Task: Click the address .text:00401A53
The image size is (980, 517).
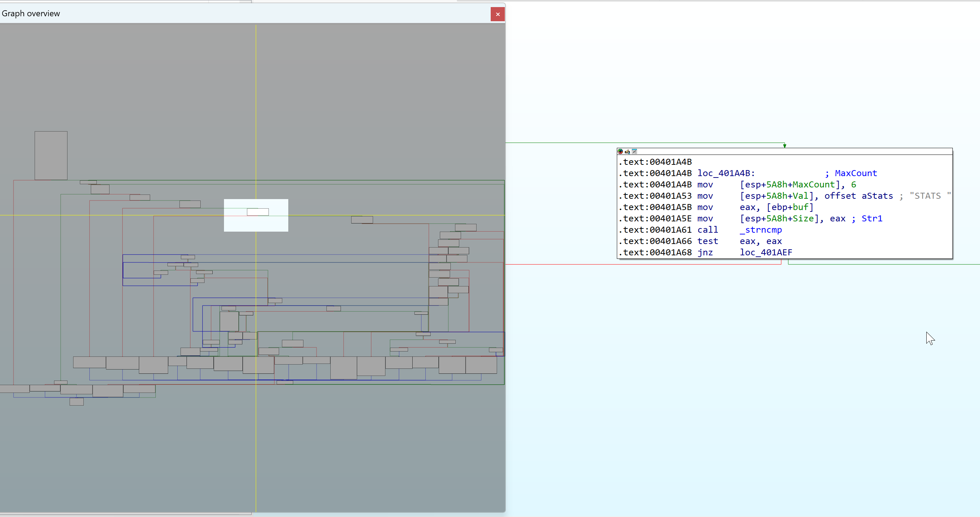Action: (x=654, y=196)
